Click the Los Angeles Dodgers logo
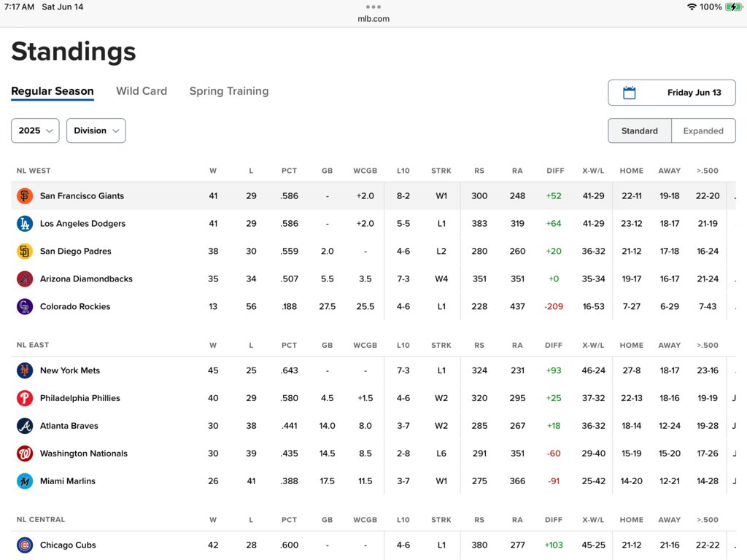Image resolution: width=747 pixels, height=560 pixels. [25, 223]
